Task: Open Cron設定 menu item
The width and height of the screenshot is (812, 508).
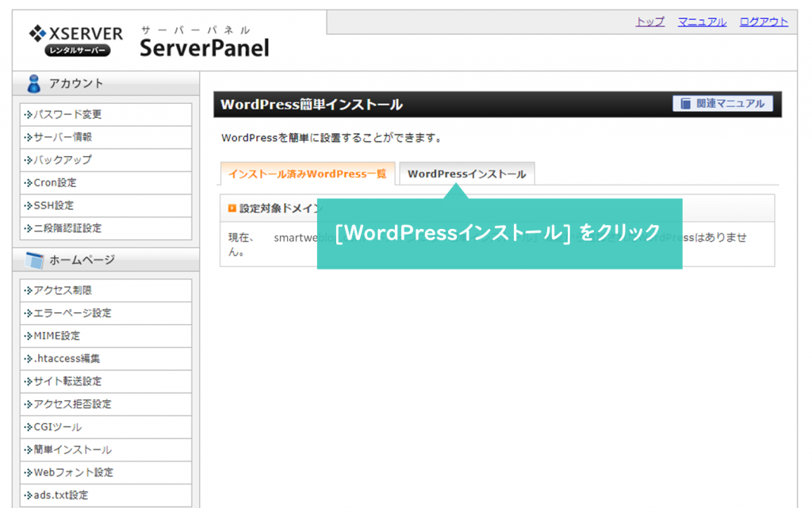Action: click(x=105, y=182)
